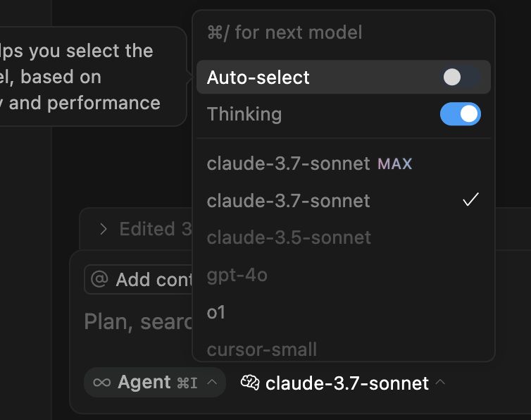This screenshot has width=531, height=420.
Task: Click the MAX badge on claude-3.7-sonnet
Action: (x=395, y=164)
